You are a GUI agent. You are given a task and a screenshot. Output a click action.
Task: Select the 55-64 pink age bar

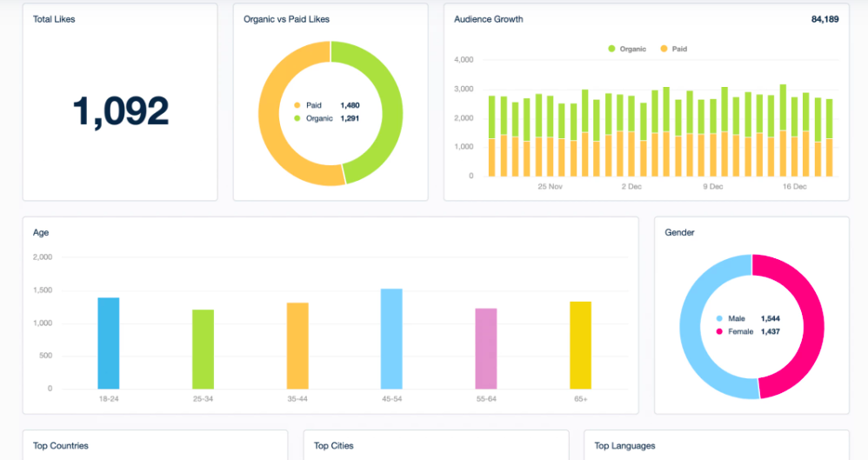tap(486, 349)
